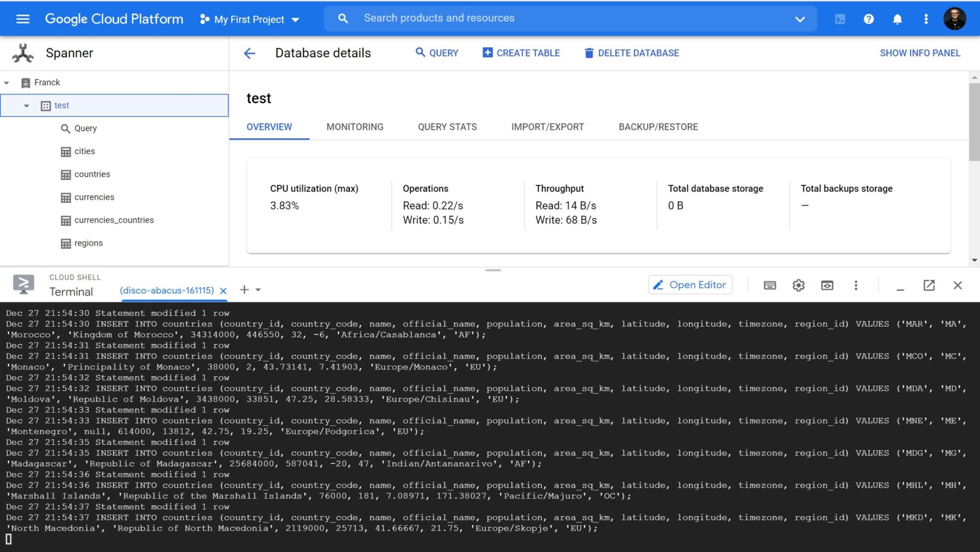Open the Cloud Shell settings gear

coord(798,286)
